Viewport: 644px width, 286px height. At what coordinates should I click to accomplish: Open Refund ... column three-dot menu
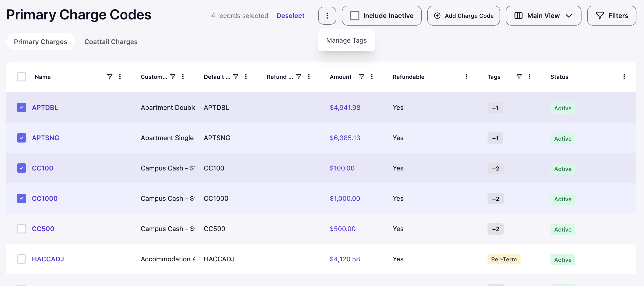(309, 76)
